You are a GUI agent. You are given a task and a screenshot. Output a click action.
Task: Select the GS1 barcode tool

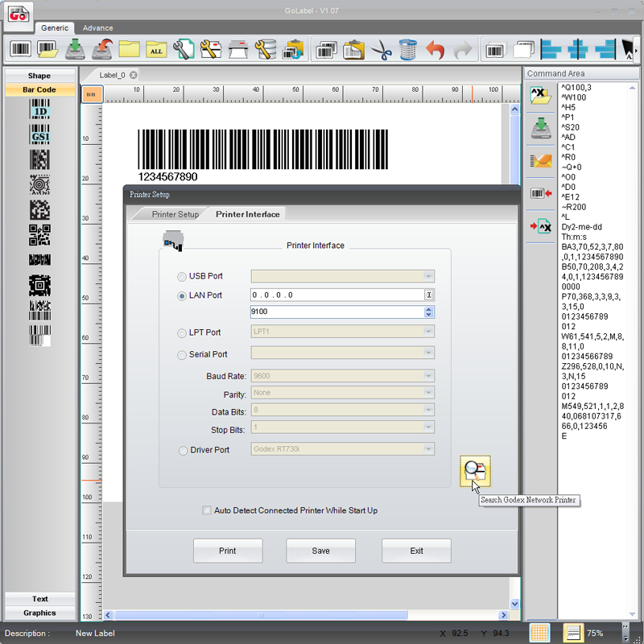point(39,134)
